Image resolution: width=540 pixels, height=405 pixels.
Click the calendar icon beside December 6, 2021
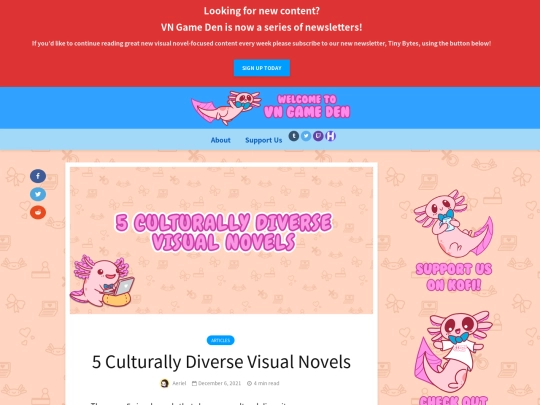pos(194,383)
